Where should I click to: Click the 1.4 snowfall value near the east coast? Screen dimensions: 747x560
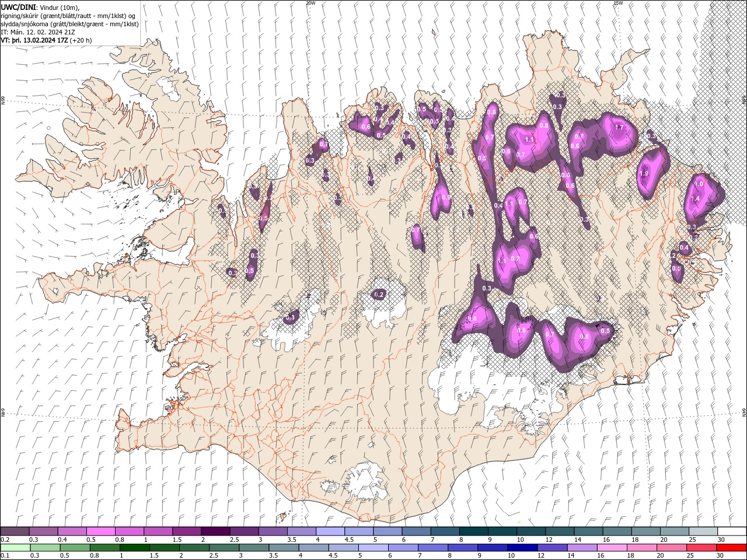coord(695,199)
